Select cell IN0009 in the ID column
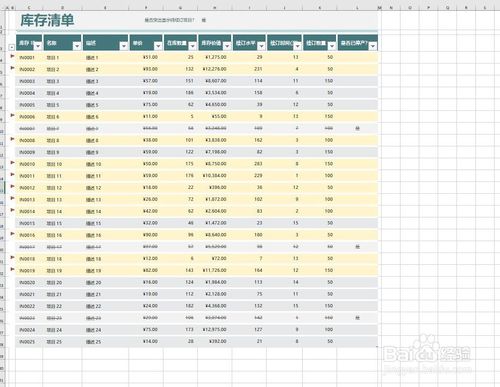 pos(29,152)
